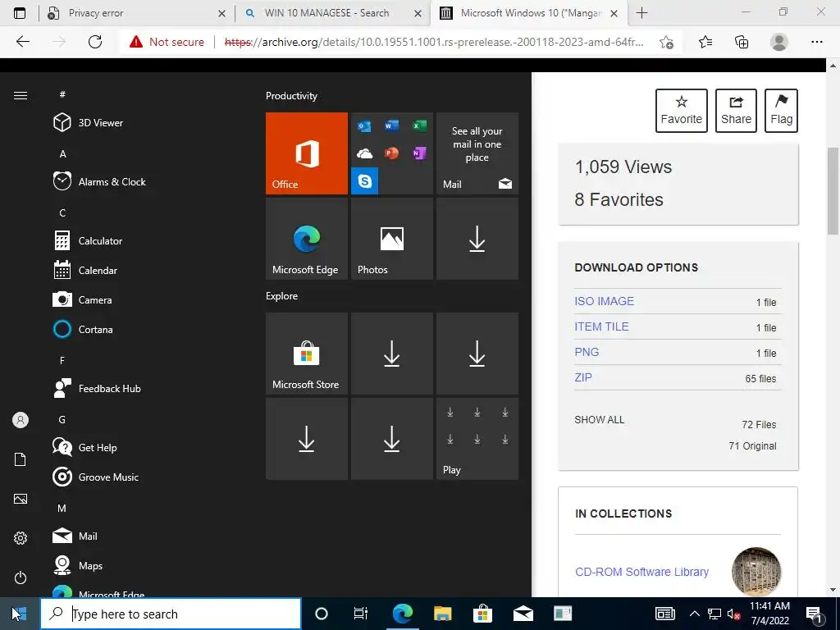Click the page vertical scrollbar thumb

point(833,192)
